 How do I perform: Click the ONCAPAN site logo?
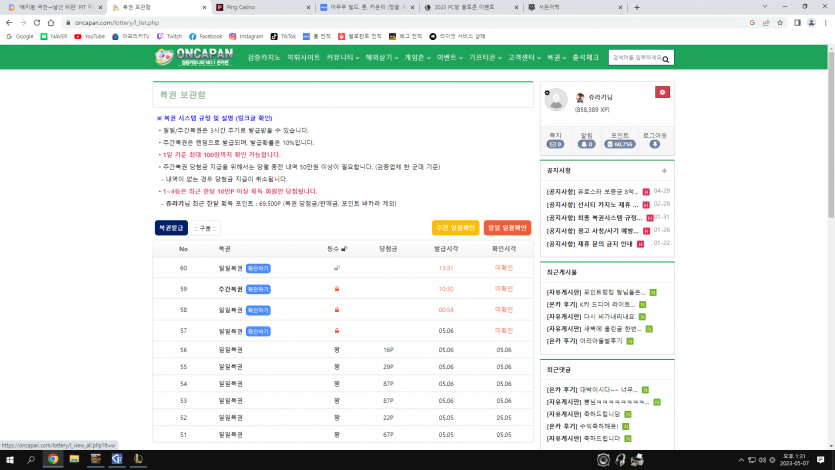click(x=194, y=57)
